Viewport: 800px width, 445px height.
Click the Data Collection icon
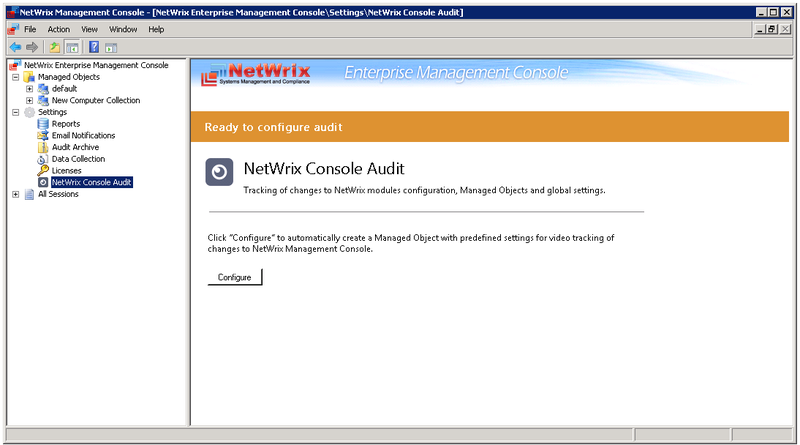coord(43,159)
